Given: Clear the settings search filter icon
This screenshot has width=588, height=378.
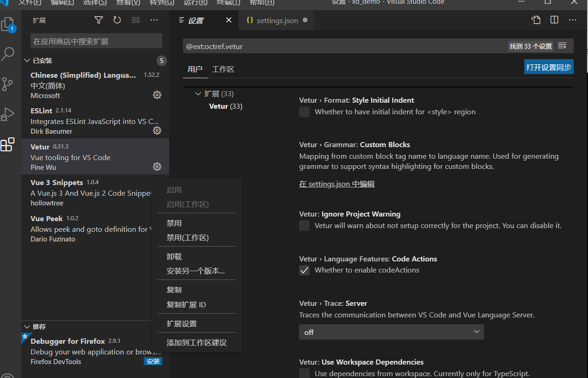Looking at the screenshot, I should point(562,46).
